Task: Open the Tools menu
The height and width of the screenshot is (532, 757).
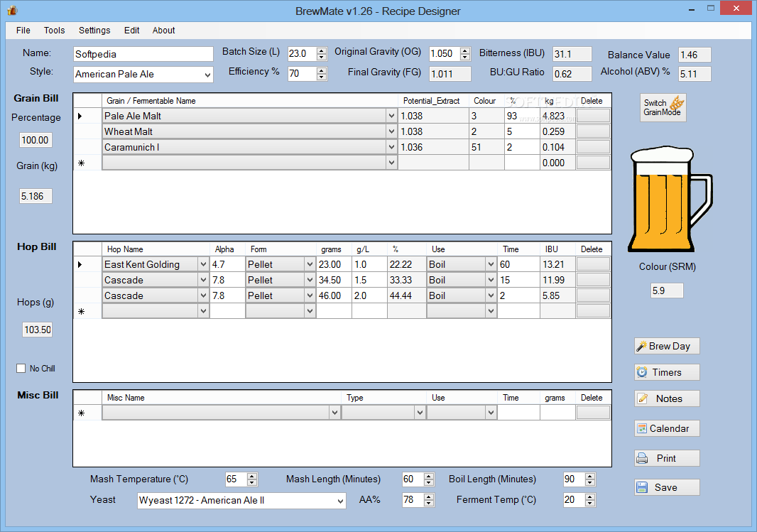Action: point(54,31)
